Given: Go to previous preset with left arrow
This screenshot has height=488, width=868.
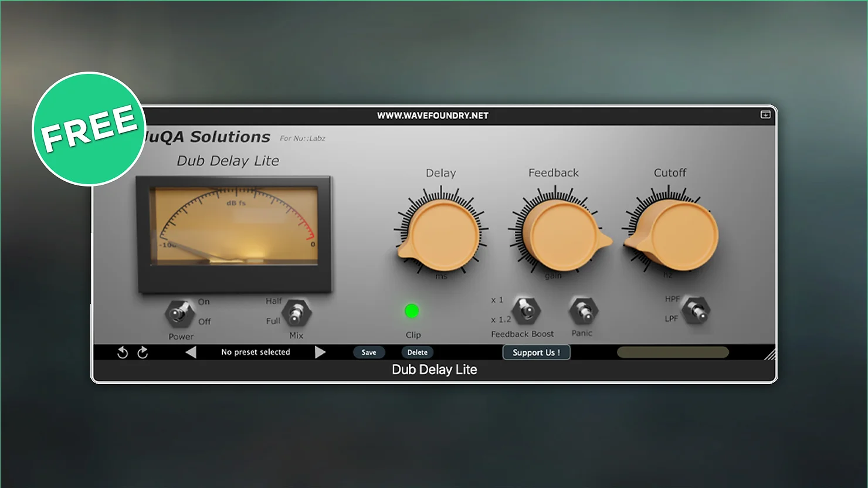Looking at the screenshot, I should point(191,352).
